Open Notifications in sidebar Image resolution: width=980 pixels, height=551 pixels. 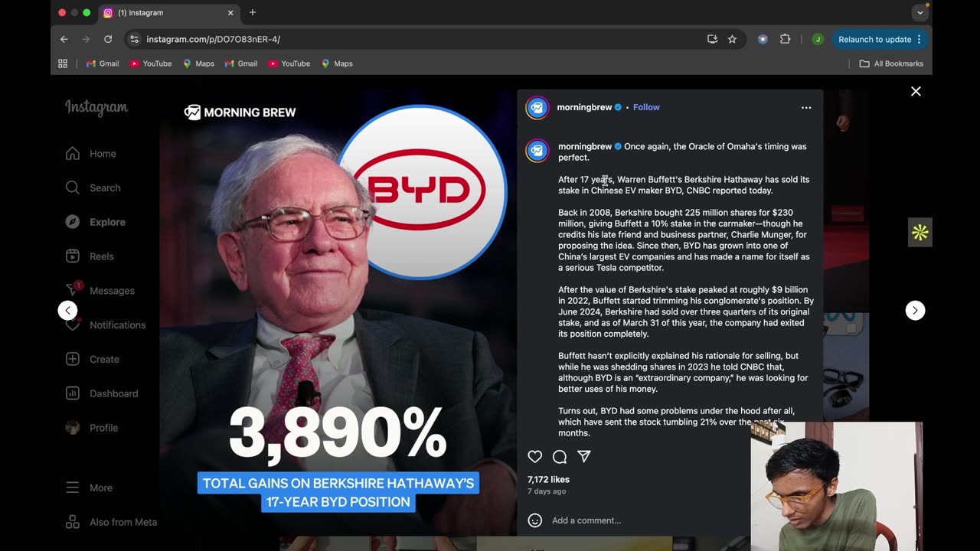(x=106, y=325)
